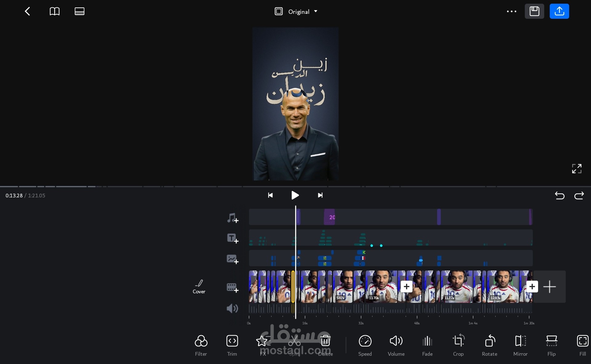Click the current time 0:13.28 readout

(14, 196)
